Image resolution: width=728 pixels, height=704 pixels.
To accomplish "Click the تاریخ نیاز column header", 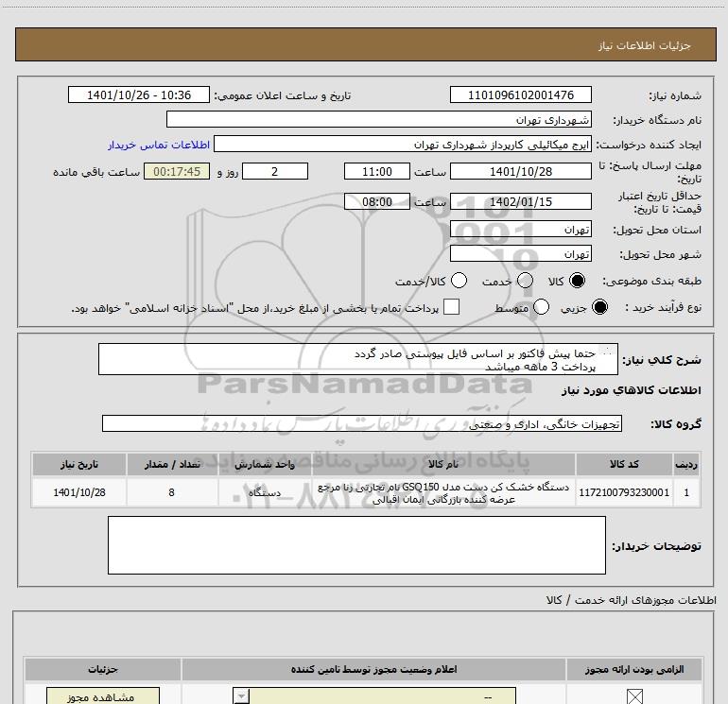I will click(x=78, y=464).
